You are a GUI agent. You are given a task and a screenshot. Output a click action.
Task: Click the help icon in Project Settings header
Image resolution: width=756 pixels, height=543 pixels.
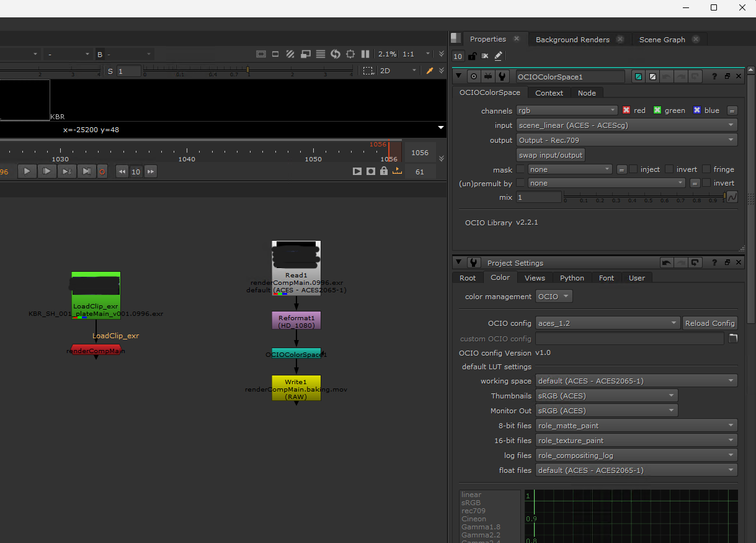pos(714,263)
